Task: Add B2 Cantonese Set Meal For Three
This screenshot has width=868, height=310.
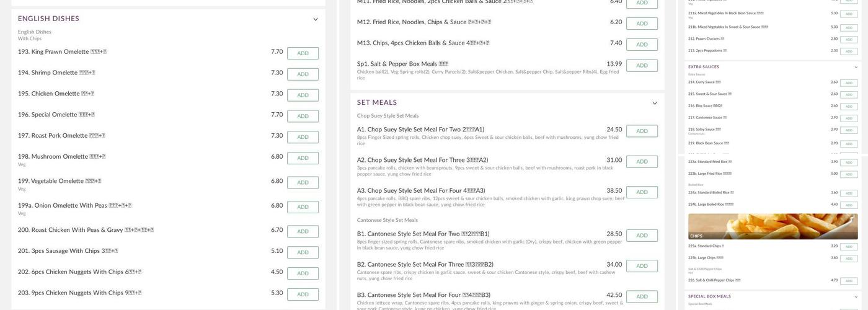Action: (x=642, y=266)
